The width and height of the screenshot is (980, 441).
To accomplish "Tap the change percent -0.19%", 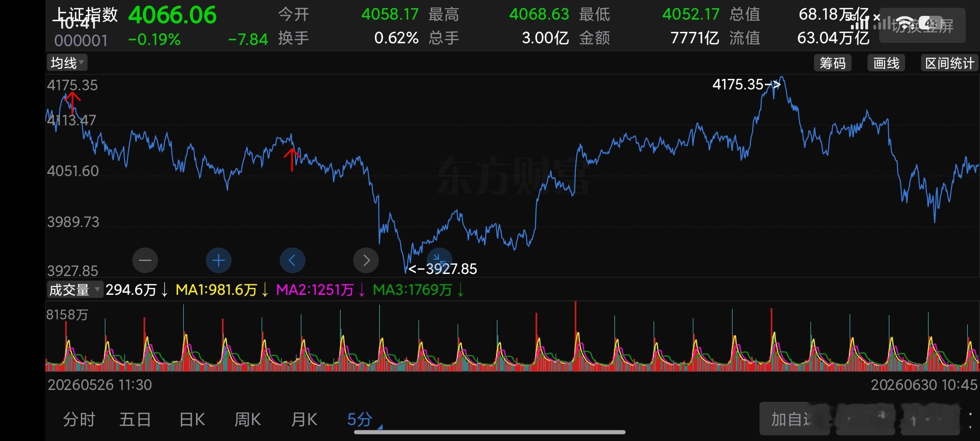I will 154,40.
